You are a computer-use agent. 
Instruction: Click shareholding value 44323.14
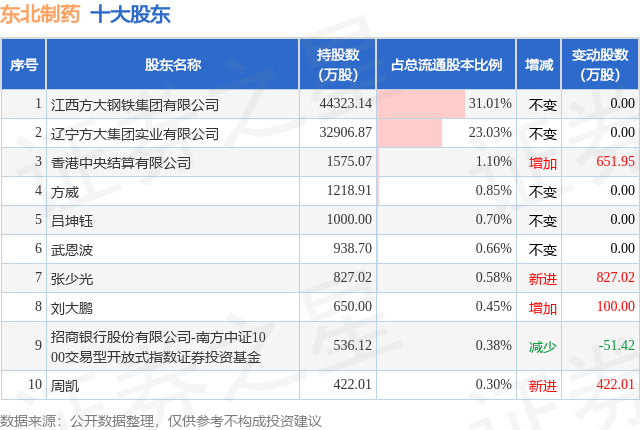(346, 103)
